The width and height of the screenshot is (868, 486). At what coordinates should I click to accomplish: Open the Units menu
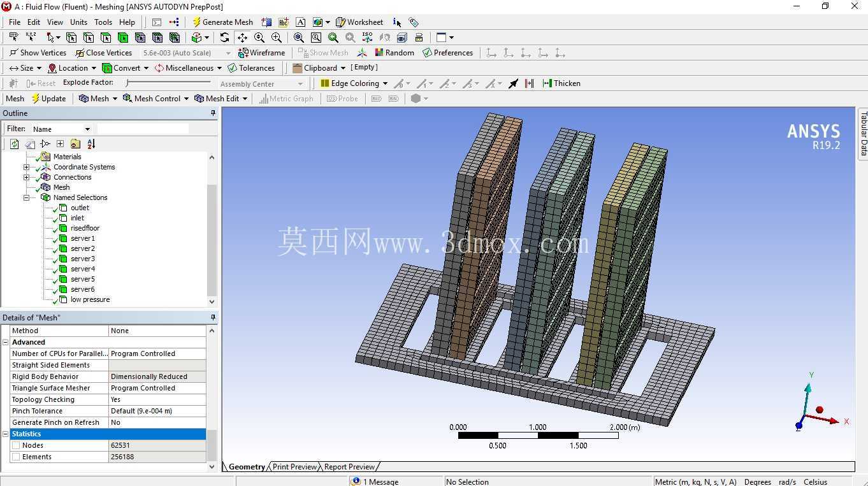[79, 22]
